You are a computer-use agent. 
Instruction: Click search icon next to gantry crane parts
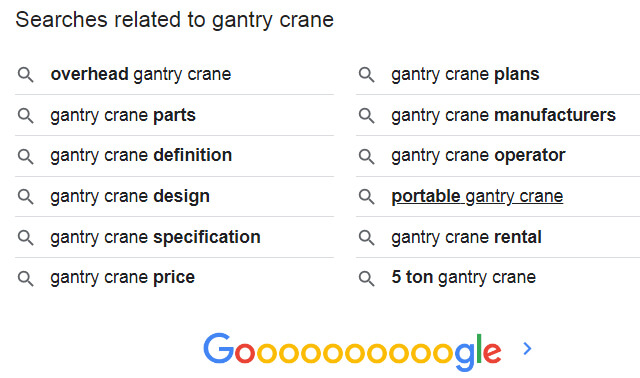pyautogui.click(x=25, y=116)
